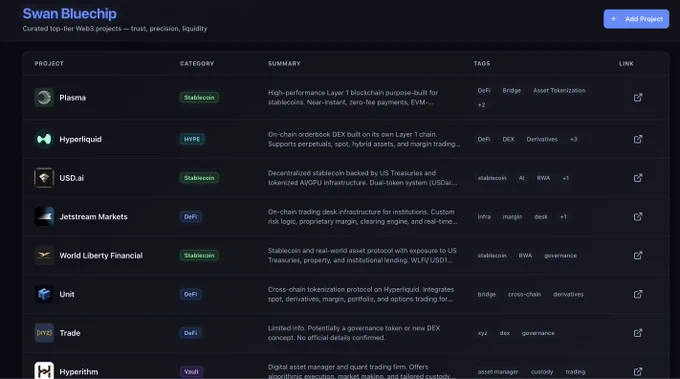This screenshot has height=379, width=680.
Task: Click the SUMMARY column header
Action: click(284, 63)
